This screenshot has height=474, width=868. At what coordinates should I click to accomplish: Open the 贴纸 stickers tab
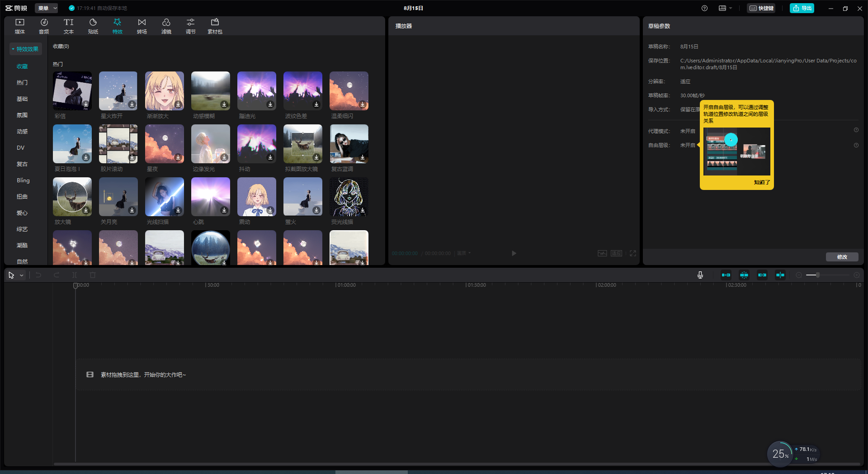93,26
